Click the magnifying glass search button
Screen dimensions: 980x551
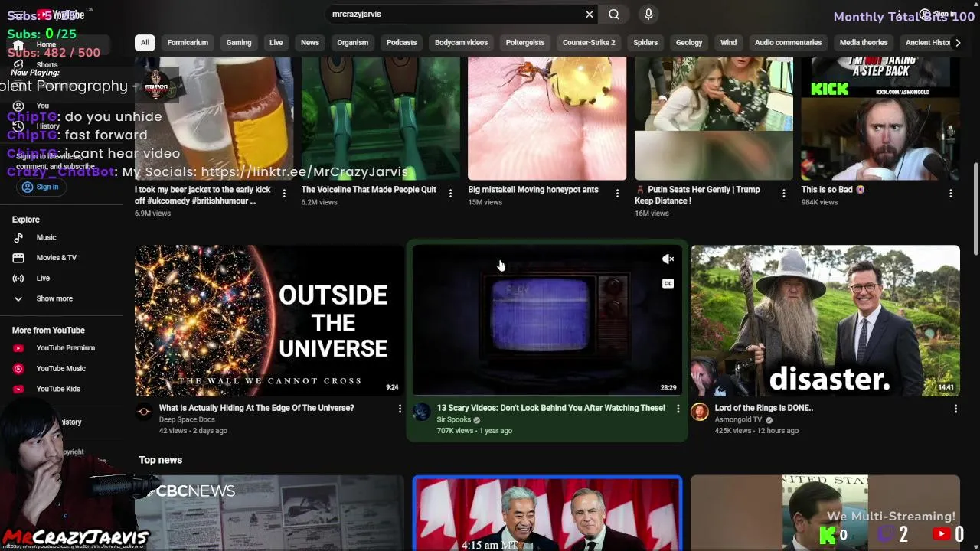[x=614, y=14]
